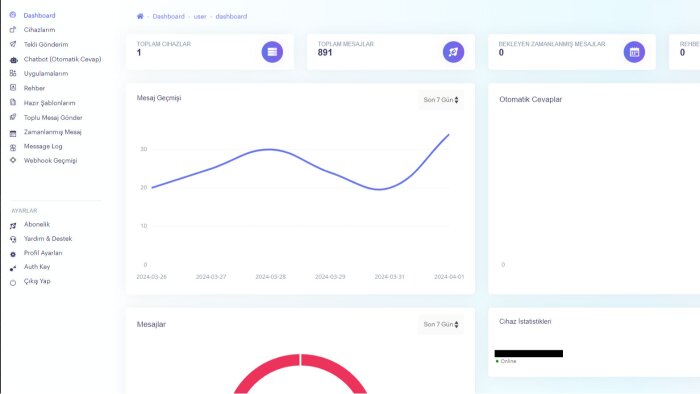Click the Dashboard breadcrumb link
Viewport: 700px width, 394px height.
[x=168, y=16]
